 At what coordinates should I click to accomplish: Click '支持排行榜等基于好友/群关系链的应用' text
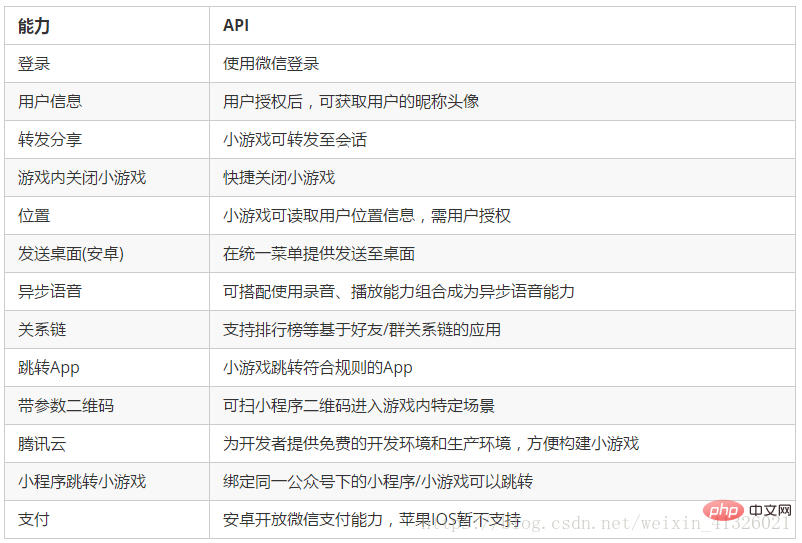(362, 330)
